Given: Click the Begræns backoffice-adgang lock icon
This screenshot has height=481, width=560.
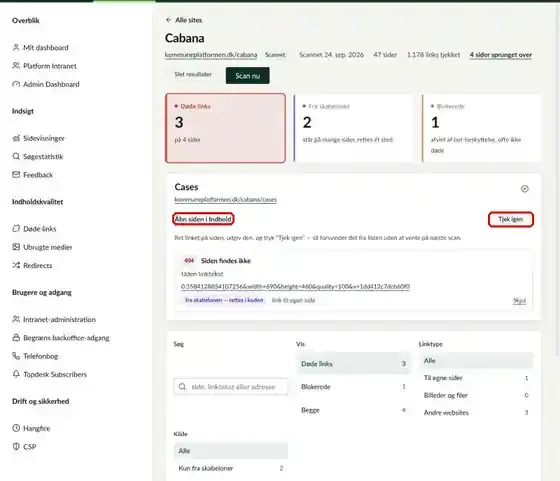Looking at the screenshot, I should point(16,337).
